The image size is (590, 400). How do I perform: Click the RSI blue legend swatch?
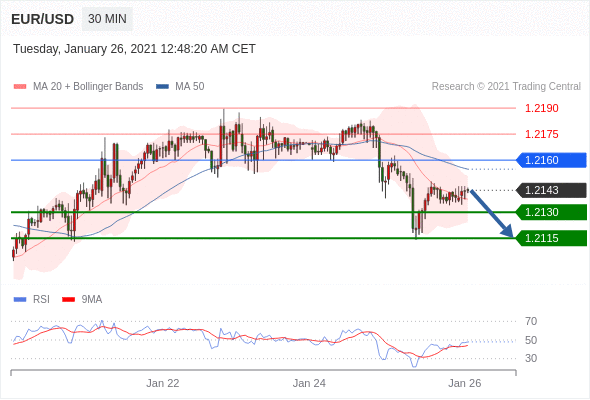(x=20, y=300)
